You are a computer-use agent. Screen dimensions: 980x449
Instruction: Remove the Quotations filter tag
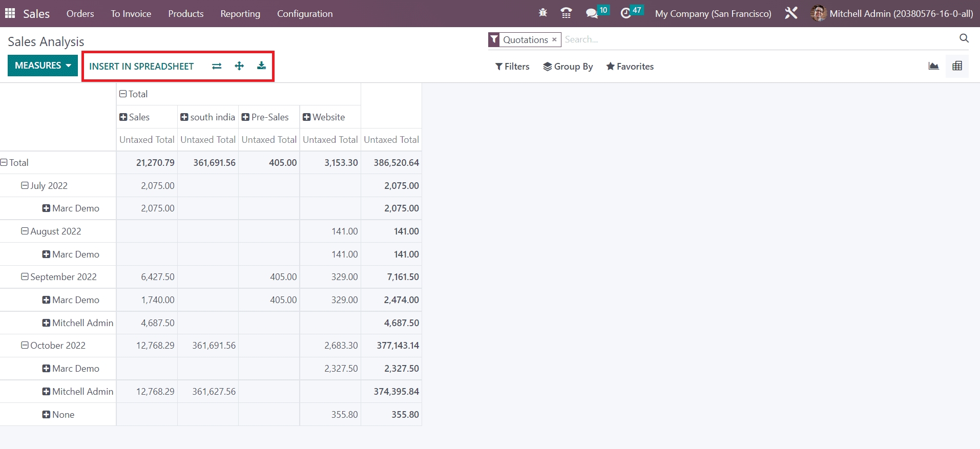point(554,39)
